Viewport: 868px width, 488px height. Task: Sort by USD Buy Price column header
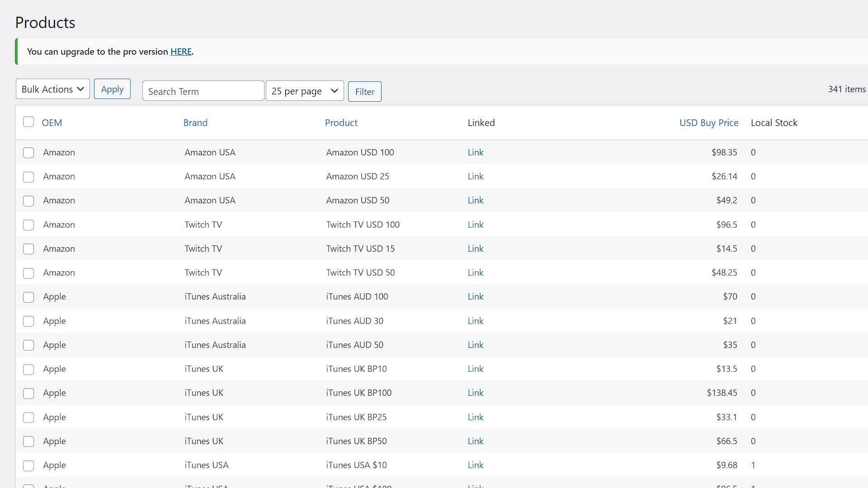point(709,122)
